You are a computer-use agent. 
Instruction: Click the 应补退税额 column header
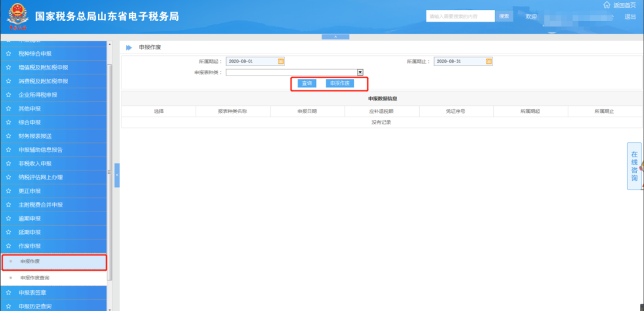(x=382, y=111)
